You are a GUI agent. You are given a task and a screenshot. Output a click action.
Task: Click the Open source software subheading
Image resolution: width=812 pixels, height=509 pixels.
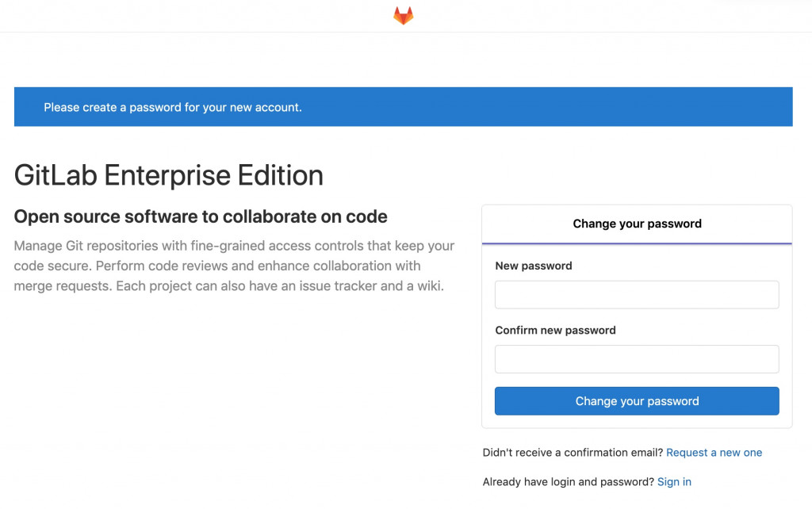click(x=201, y=216)
